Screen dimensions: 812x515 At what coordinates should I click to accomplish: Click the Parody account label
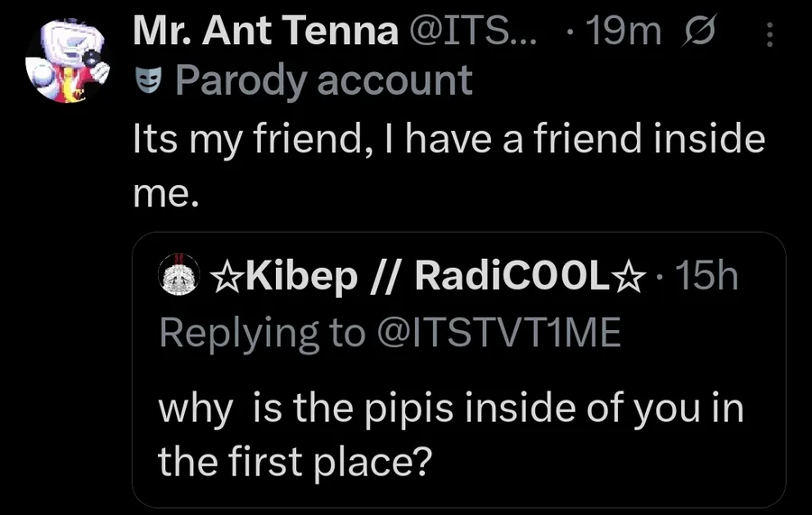tap(324, 79)
